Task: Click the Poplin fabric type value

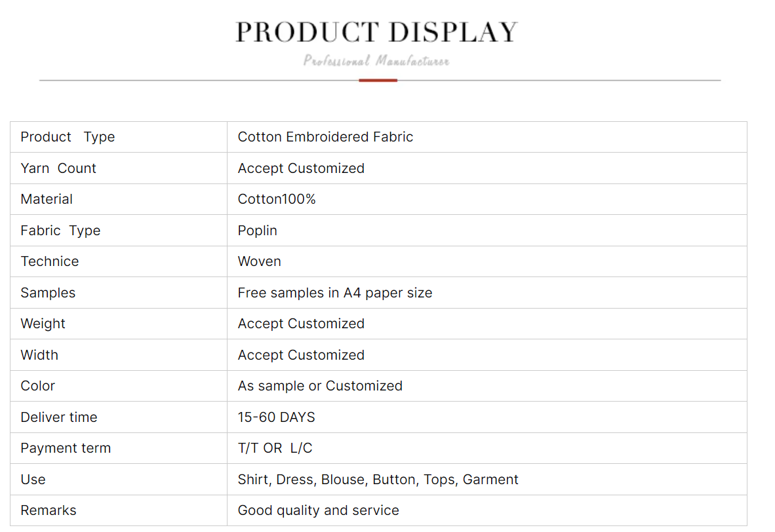Action: (257, 231)
